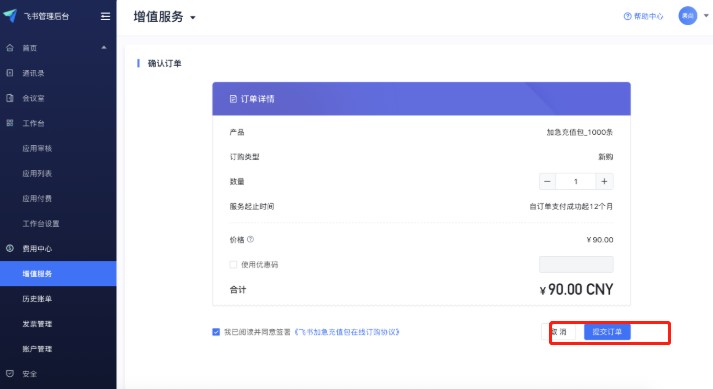Open the 帮助中心 link
The width and height of the screenshot is (713, 389).
(648, 16)
